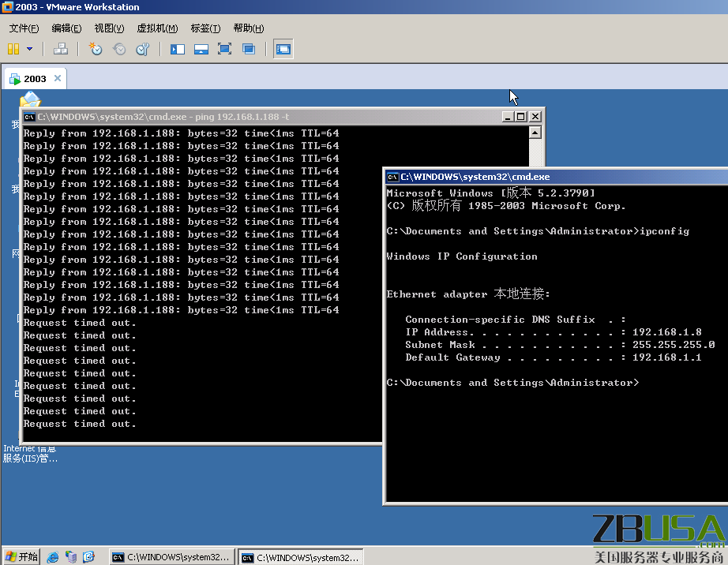Open the 编辑(E) menu
This screenshot has height=565, width=728.
(66, 28)
